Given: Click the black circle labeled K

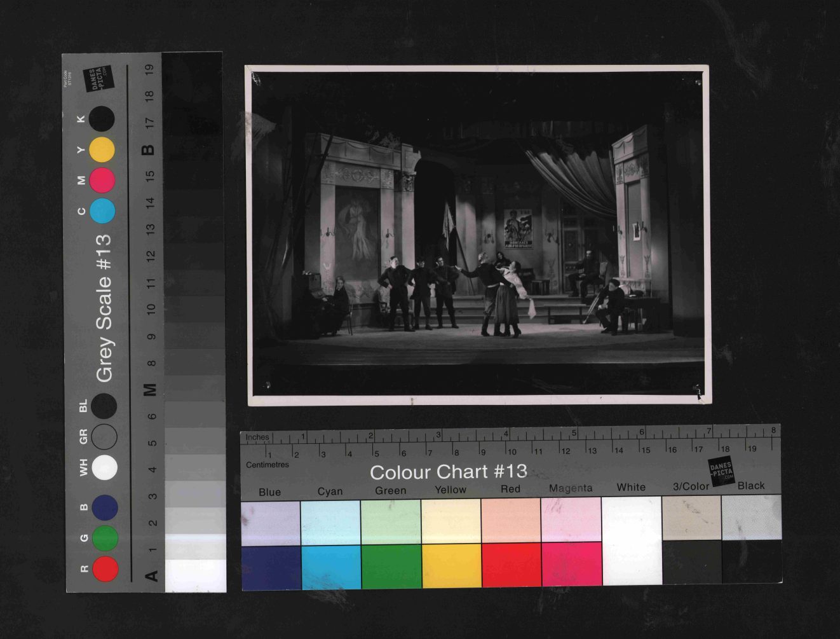Looking at the screenshot, I should pyautogui.click(x=102, y=119).
